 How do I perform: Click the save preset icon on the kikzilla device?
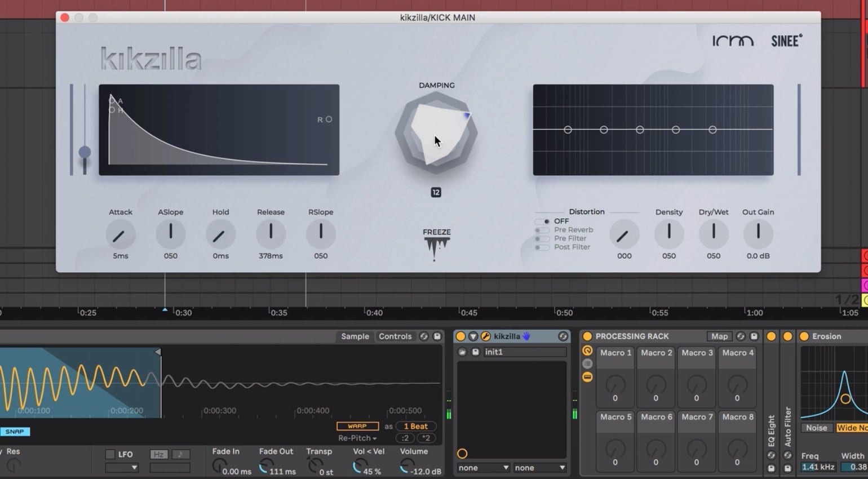pyautogui.click(x=476, y=351)
